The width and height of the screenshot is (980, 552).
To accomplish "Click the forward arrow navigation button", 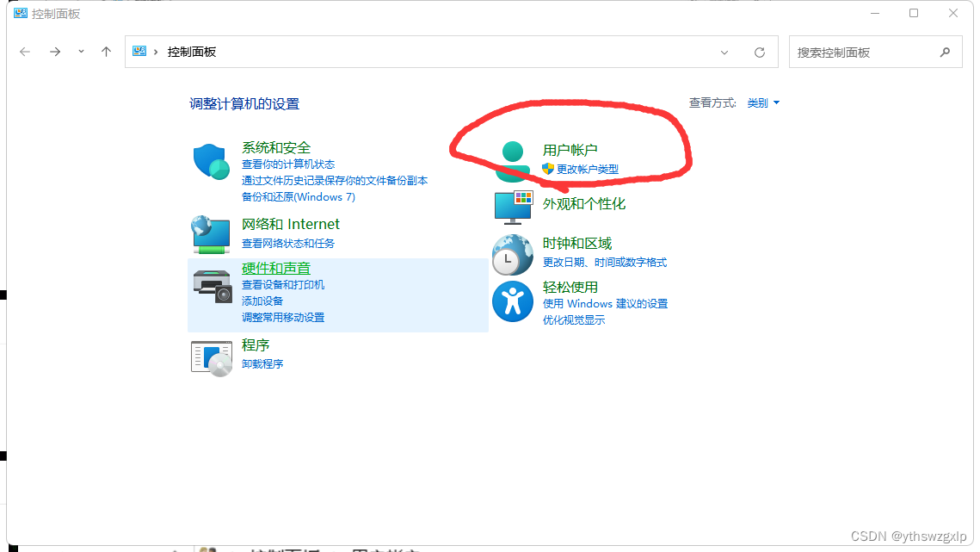I will [x=55, y=52].
